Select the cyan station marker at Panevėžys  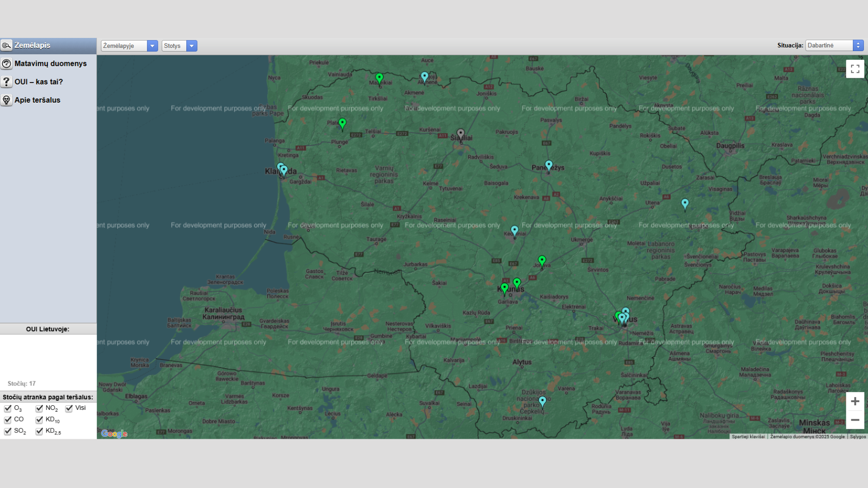tap(548, 166)
